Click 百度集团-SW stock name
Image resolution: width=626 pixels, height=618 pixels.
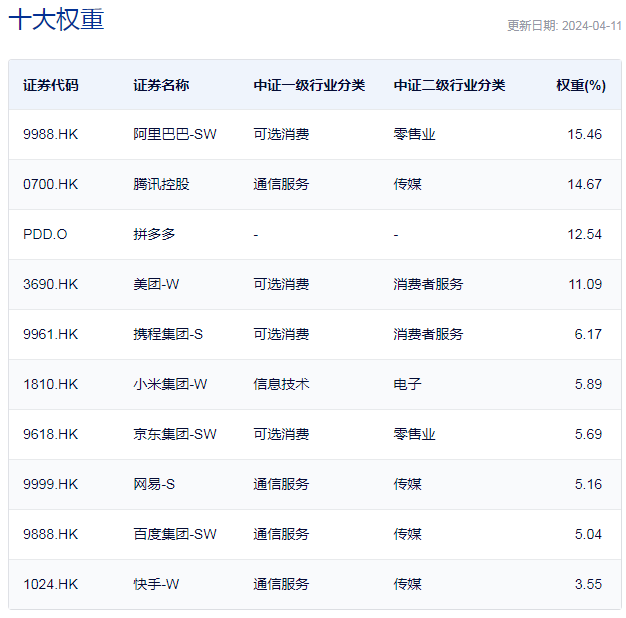tap(175, 534)
